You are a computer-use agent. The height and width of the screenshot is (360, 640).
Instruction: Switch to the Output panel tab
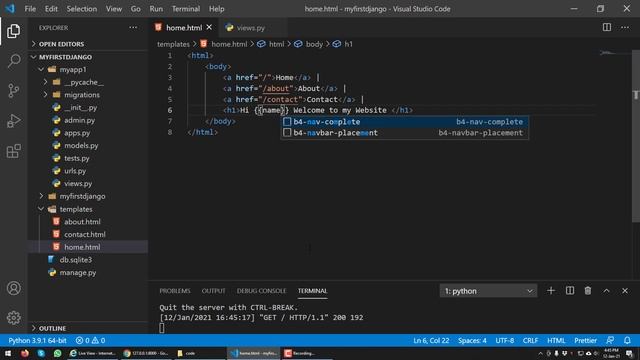pyautogui.click(x=213, y=291)
